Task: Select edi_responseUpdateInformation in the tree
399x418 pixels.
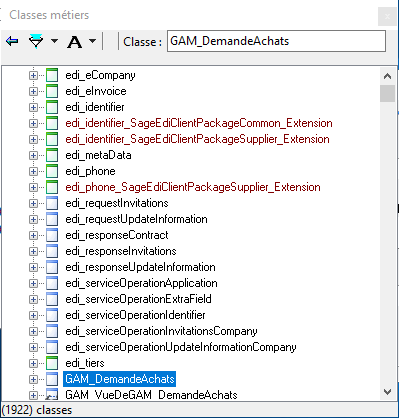Action: pyautogui.click(x=140, y=267)
